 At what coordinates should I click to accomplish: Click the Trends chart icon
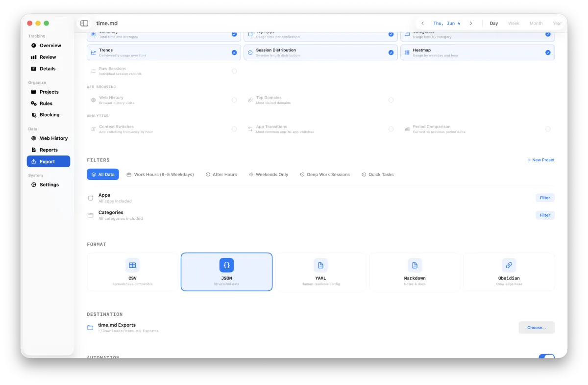click(x=93, y=52)
